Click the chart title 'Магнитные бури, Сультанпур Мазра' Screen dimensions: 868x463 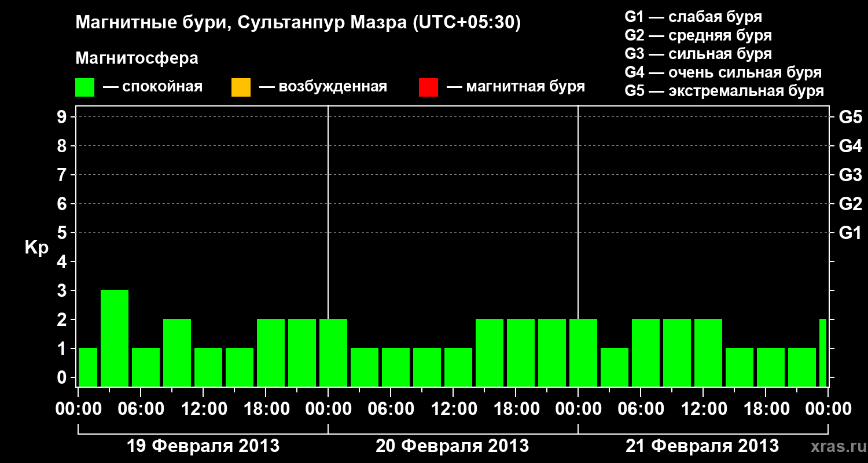(299, 23)
